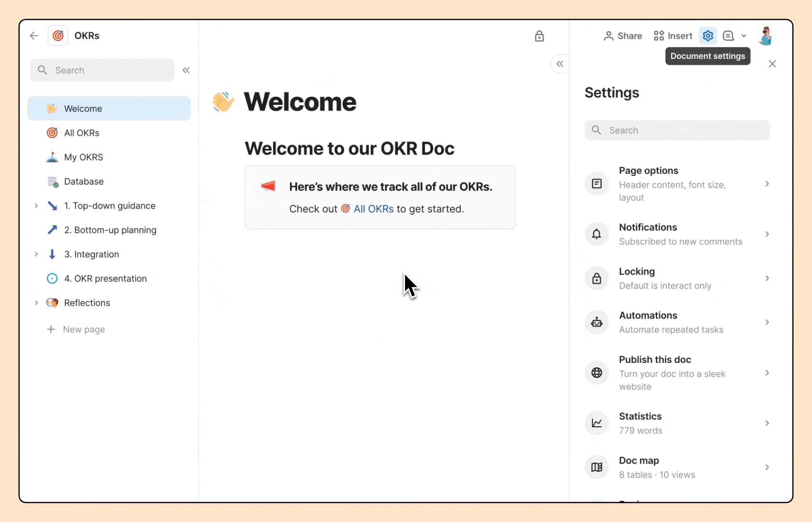Click the OKRs doc title
The width and height of the screenshot is (812, 522).
point(87,36)
